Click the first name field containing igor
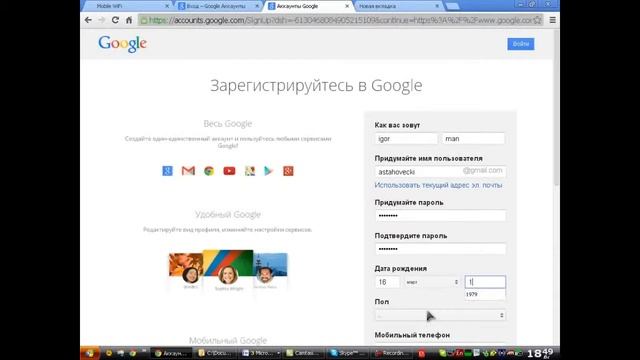 point(406,139)
